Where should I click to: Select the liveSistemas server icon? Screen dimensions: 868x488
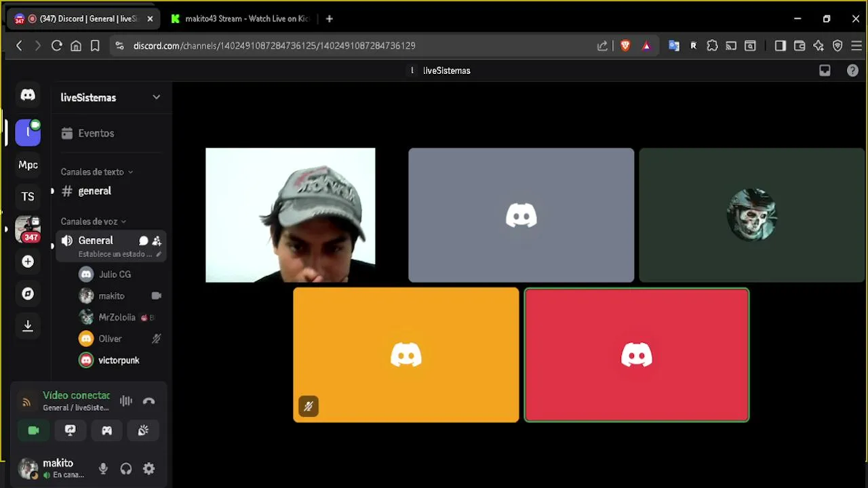(x=28, y=132)
